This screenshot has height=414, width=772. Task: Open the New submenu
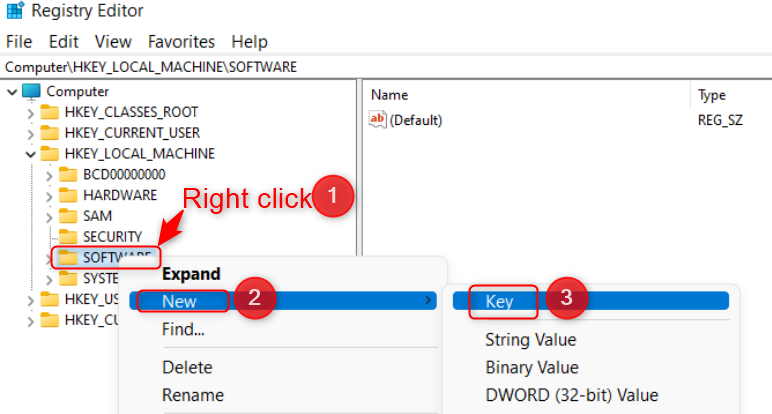(283, 301)
